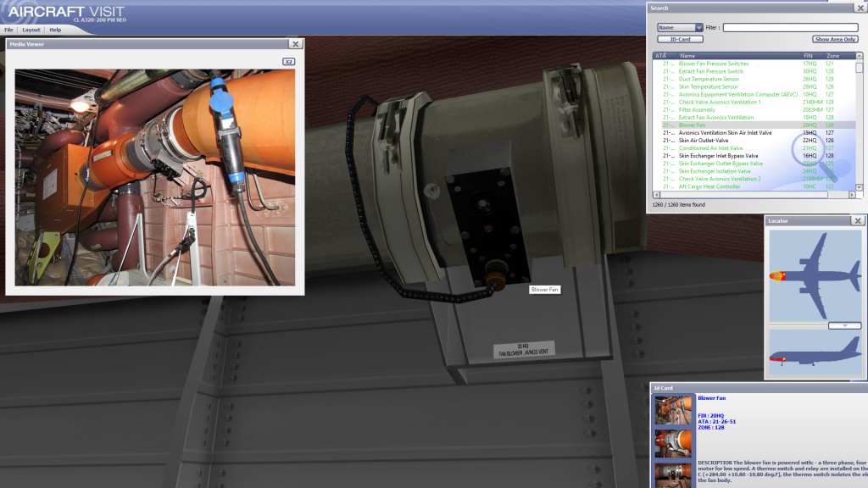The width and height of the screenshot is (868, 488).
Task: Click the ZONE : 128 text in Id Card
Action: 711,427
